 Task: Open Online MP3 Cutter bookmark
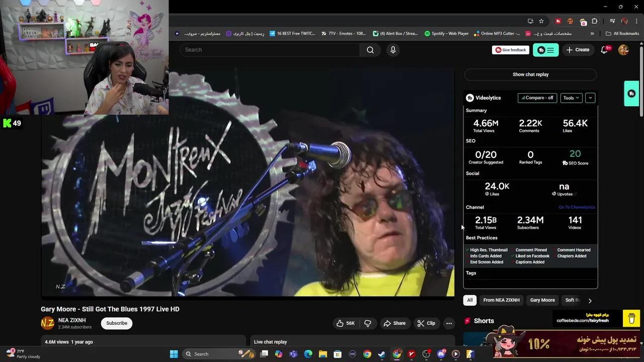coord(497,34)
